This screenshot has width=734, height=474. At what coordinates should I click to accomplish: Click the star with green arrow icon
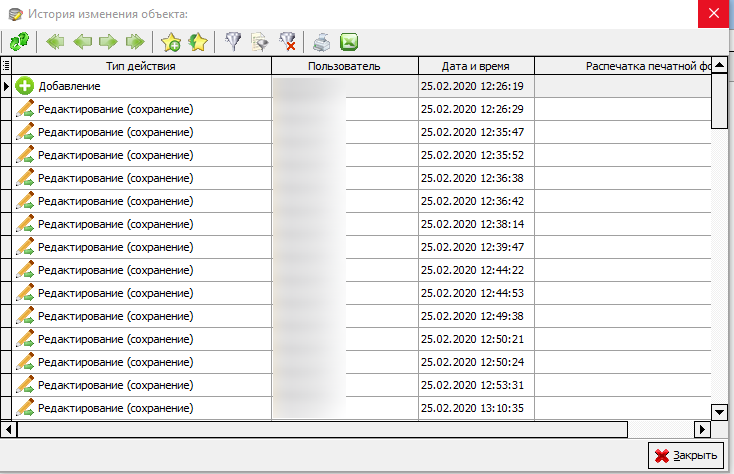pos(198,42)
